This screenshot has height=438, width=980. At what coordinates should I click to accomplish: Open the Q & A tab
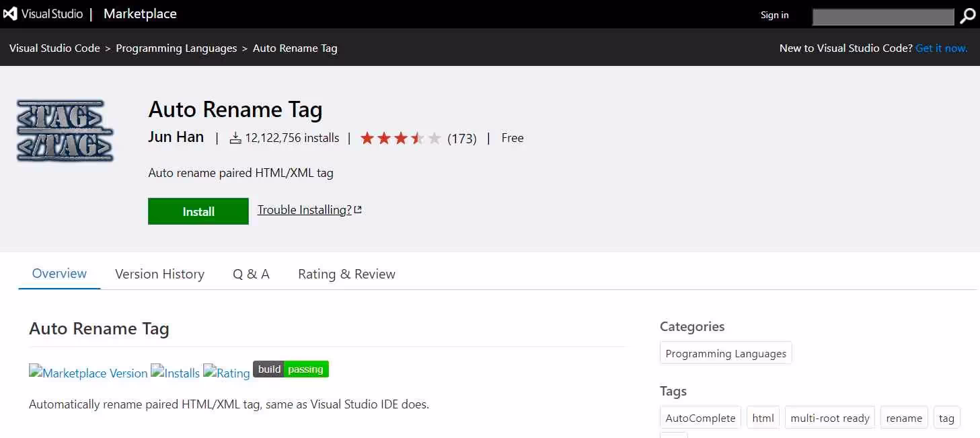pyautogui.click(x=251, y=274)
